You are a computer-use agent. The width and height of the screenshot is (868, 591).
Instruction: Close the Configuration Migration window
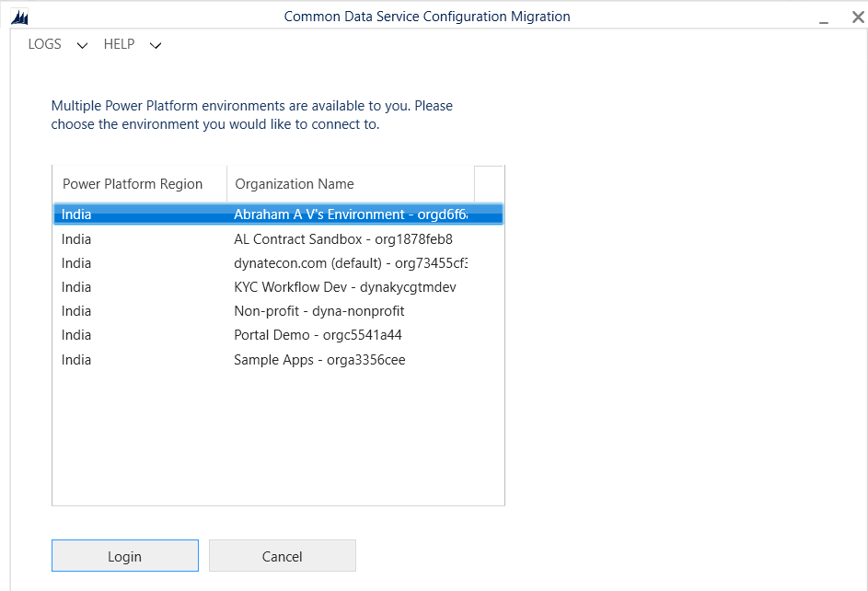coord(856,17)
